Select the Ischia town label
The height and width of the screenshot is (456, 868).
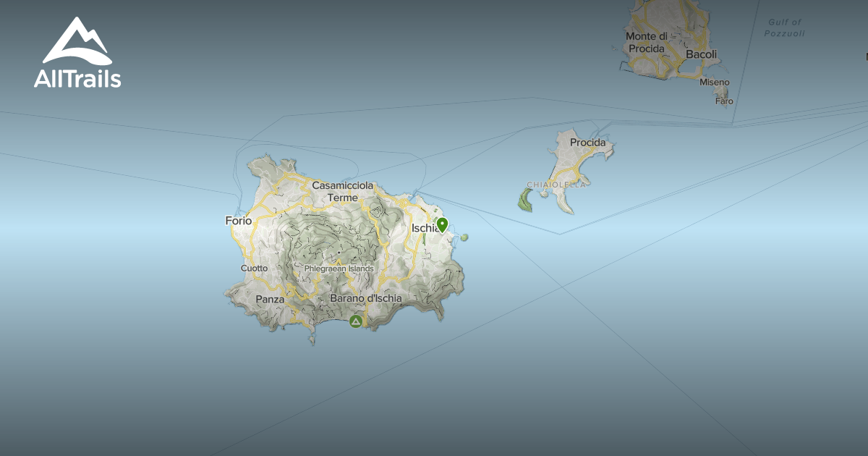426,227
